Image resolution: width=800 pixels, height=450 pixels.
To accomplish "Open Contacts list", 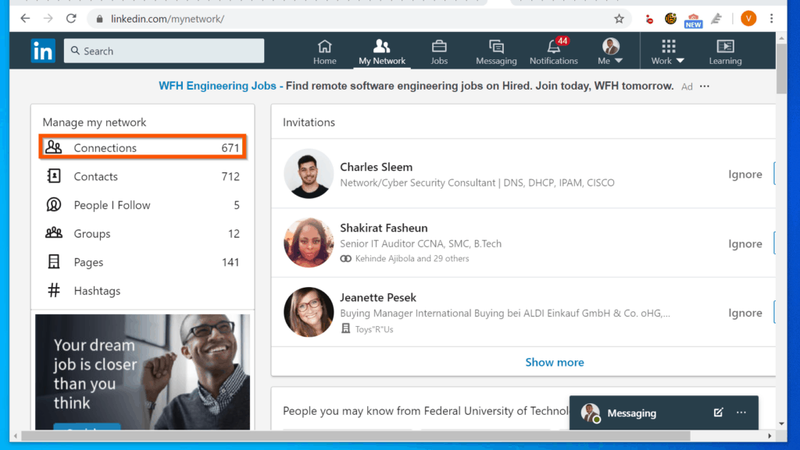I will pyautogui.click(x=142, y=176).
